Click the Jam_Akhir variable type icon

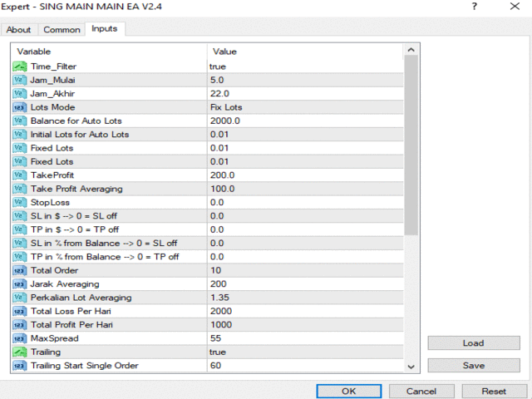click(20, 94)
